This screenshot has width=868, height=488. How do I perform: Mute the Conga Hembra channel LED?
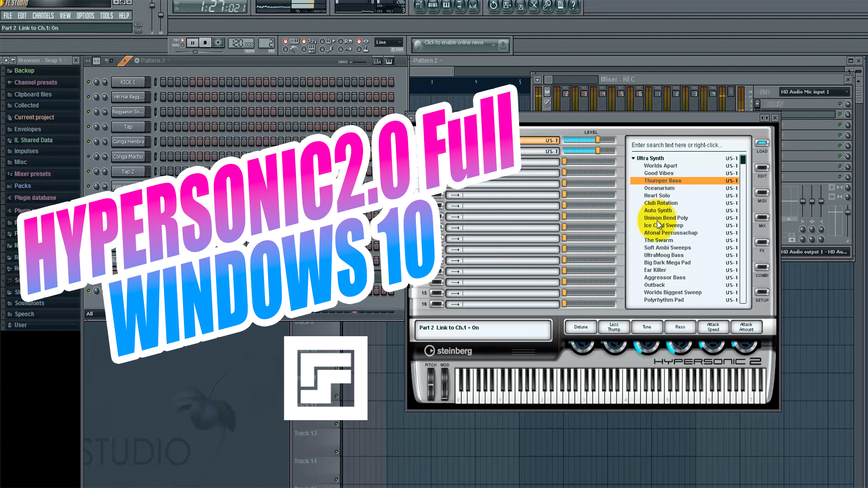tap(89, 141)
